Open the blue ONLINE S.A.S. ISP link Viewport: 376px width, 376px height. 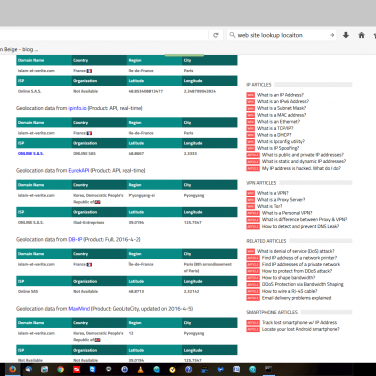[x=31, y=153]
